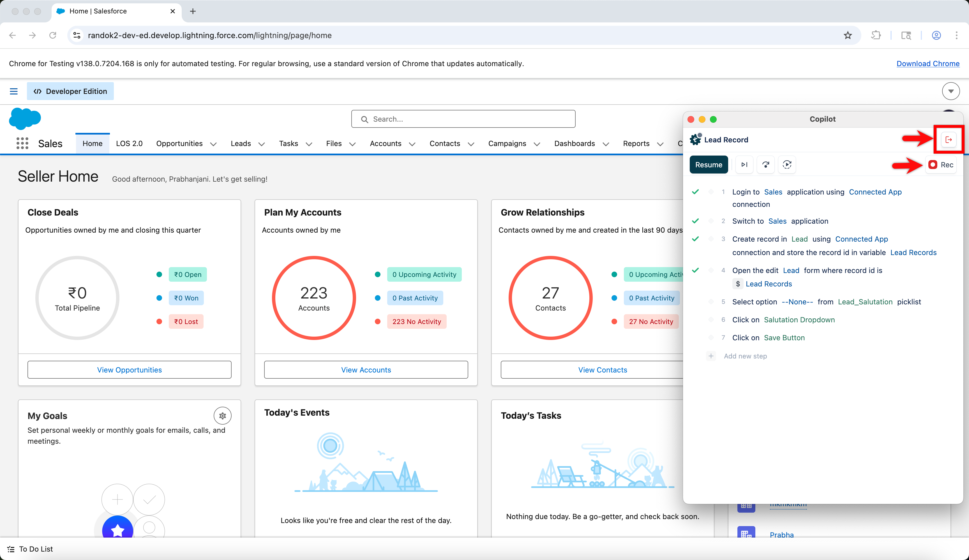Click the dollar variable icon in step 4
The height and width of the screenshot is (560, 969).
click(738, 284)
